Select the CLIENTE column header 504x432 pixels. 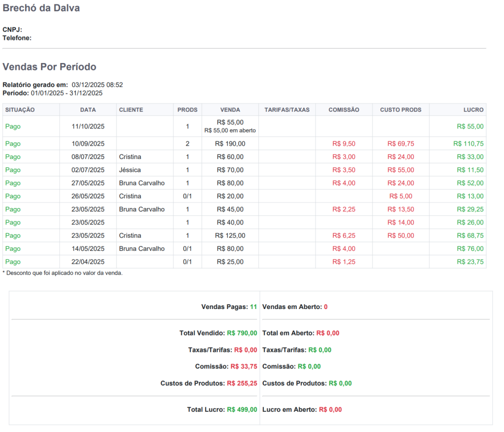pyautogui.click(x=131, y=110)
